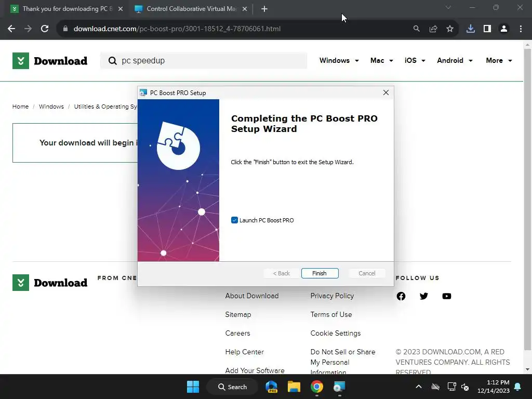Viewport: 532px width, 399px height.
Task: Reload the current page
Action: tap(45, 29)
